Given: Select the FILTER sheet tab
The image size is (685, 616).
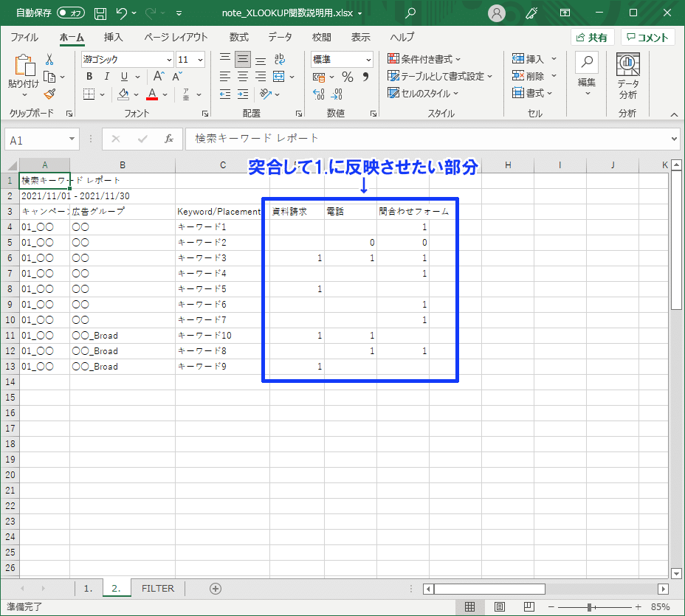Looking at the screenshot, I should coord(158,589).
